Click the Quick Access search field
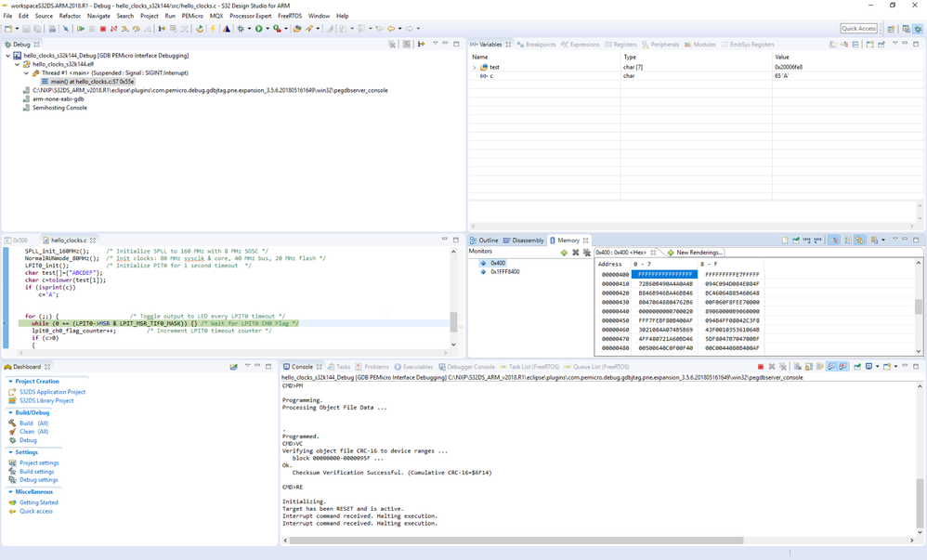Image resolution: width=927 pixels, height=560 pixels. pyautogui.click(x=859, y=29)
